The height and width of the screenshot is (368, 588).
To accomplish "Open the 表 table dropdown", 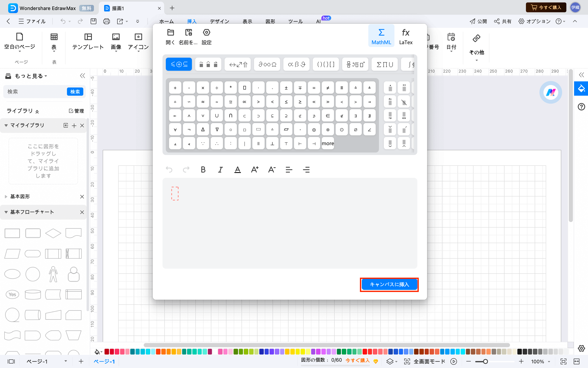I will pos(54,42).
